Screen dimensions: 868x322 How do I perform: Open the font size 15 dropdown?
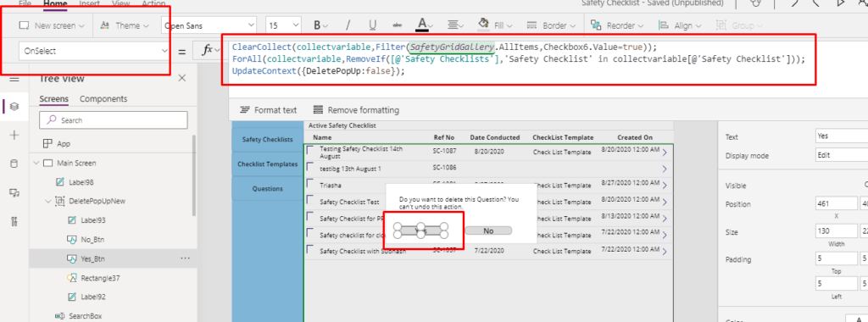coord(283,25)
